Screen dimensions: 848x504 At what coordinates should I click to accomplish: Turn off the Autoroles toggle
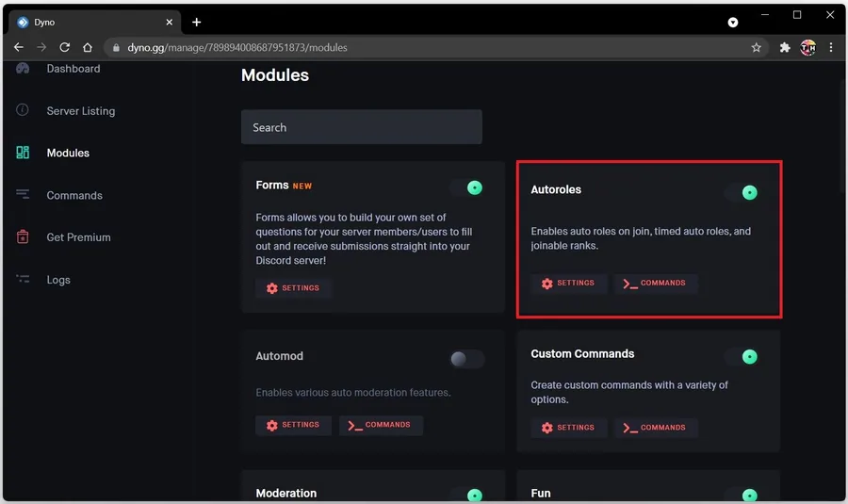(743, 192)
